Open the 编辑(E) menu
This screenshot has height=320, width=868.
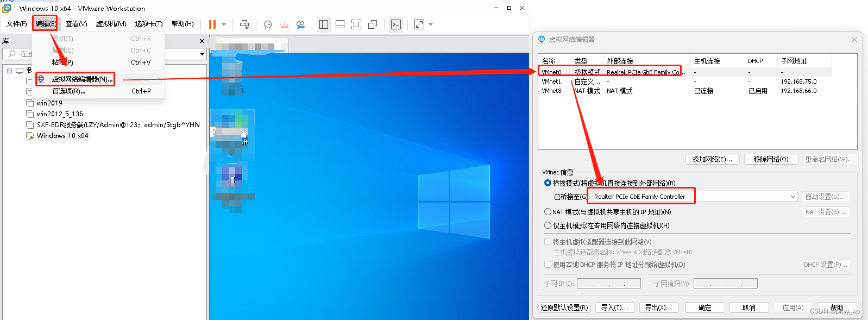[x=45, y=24]
